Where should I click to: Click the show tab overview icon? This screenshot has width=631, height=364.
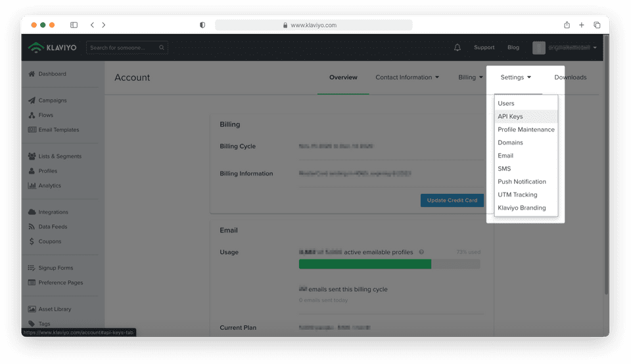(597, 25)
